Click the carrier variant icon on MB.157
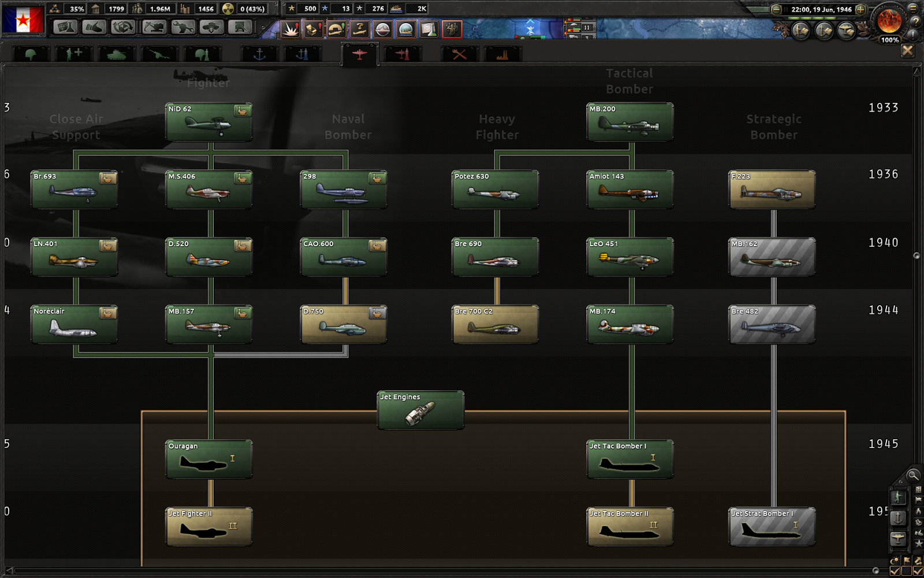This screenshot has width=924, height=578. click(x=242, y=313)
